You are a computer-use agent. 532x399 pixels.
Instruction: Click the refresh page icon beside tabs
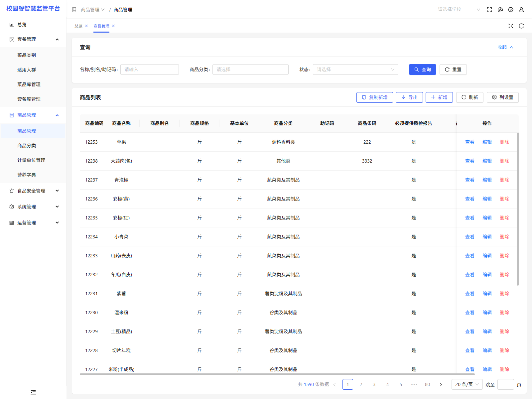pyautogui.click(x=521, y=26)
